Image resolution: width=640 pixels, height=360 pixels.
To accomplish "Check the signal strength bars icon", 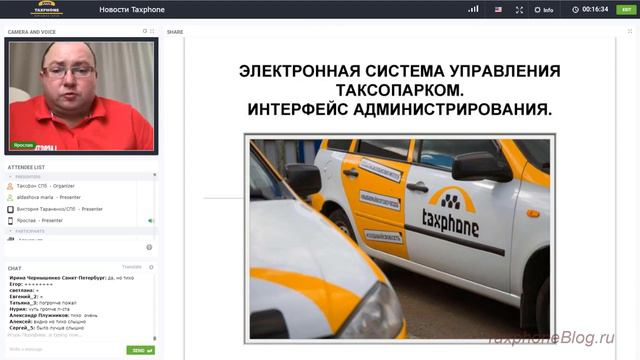I will [473, 9].
